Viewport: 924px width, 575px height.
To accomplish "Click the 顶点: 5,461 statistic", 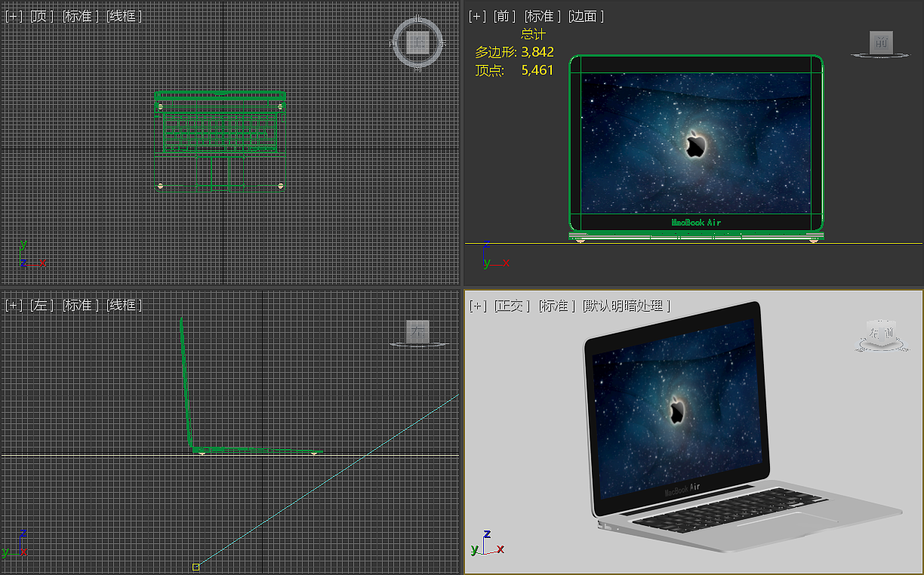I will (514, 70).
